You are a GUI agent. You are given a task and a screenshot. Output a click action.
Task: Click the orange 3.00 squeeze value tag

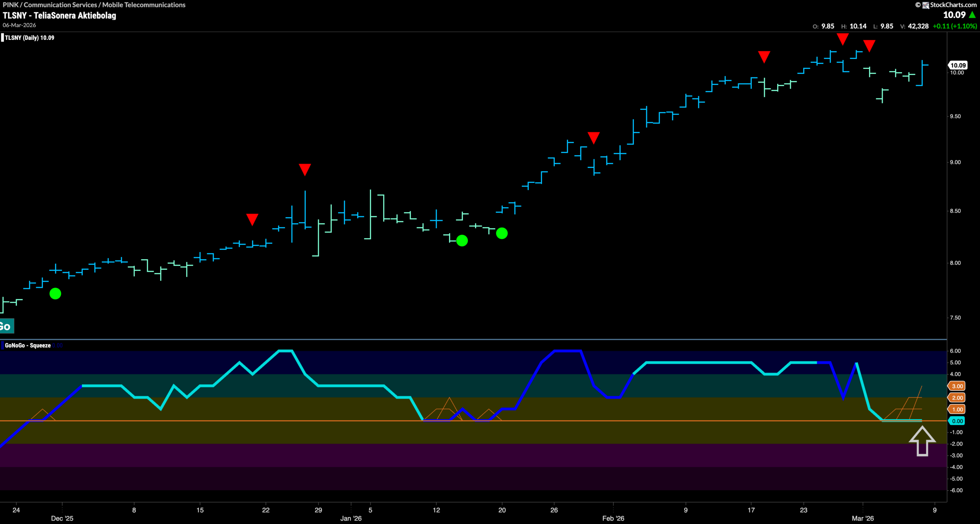point(957,386)
